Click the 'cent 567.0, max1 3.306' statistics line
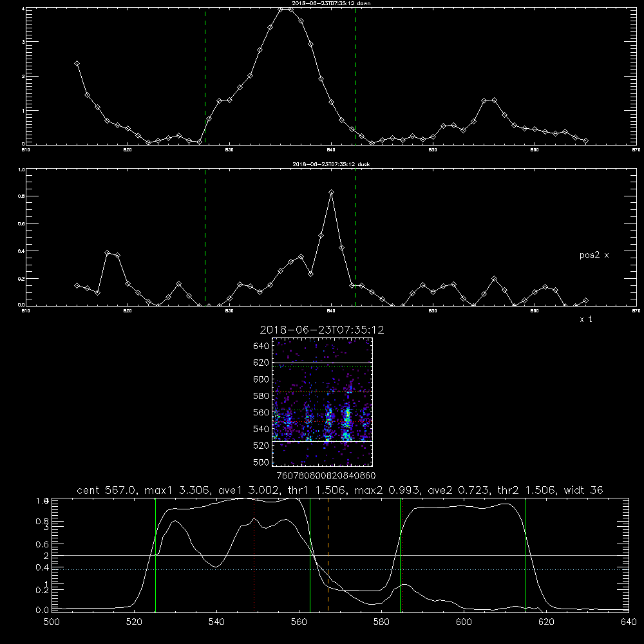Viewport: 644px width, 644px height. [x=340, y=490]
